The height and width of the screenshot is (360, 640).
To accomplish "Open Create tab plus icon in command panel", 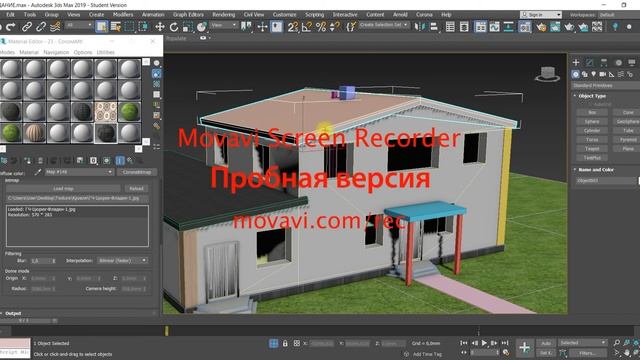I will [576, 62].
